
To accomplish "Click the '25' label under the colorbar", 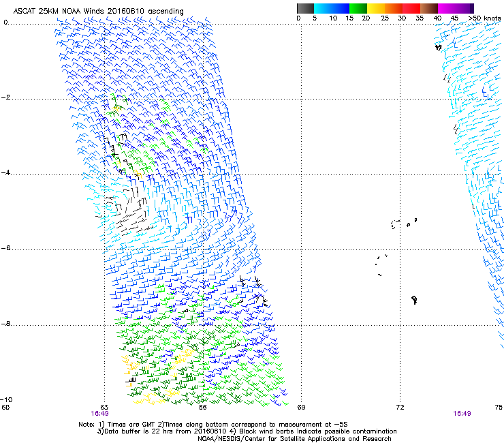I will pos(385,18).
